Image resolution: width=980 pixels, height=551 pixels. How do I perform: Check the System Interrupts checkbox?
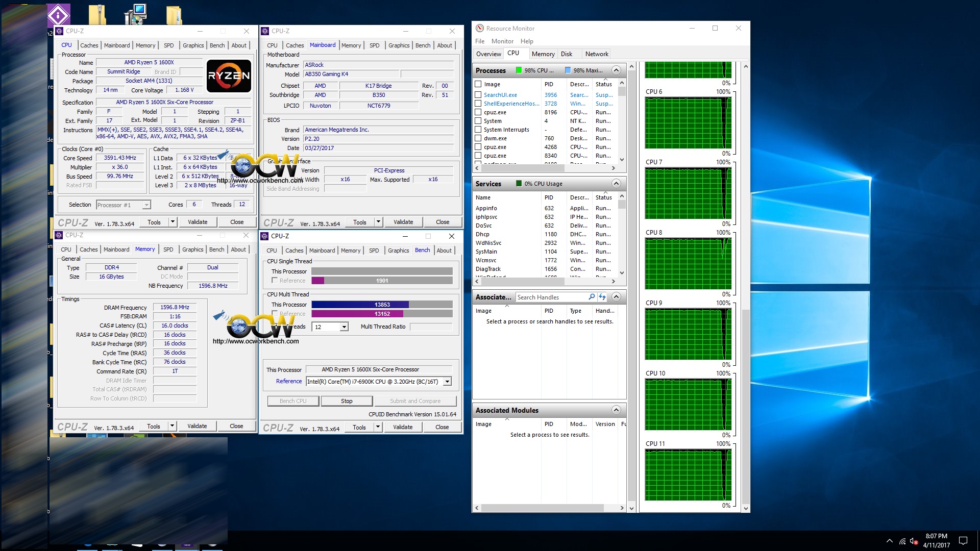tap(478, 130)
